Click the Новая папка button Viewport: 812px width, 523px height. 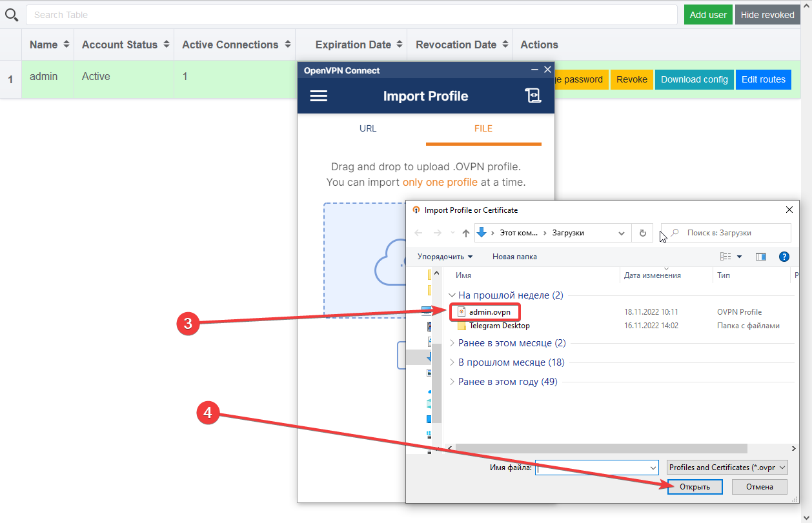[x=514, y=257]
